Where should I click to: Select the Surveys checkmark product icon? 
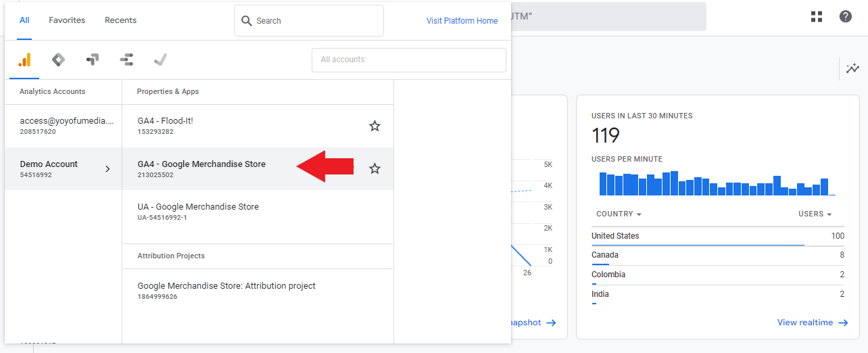click(x=160, y=60)
